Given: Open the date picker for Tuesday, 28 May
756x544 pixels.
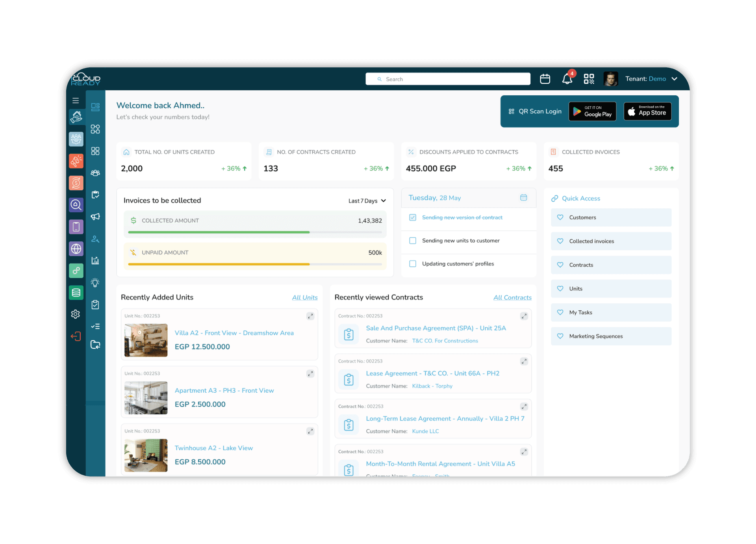Looking at the screenshot, I should tap(523, 197).
